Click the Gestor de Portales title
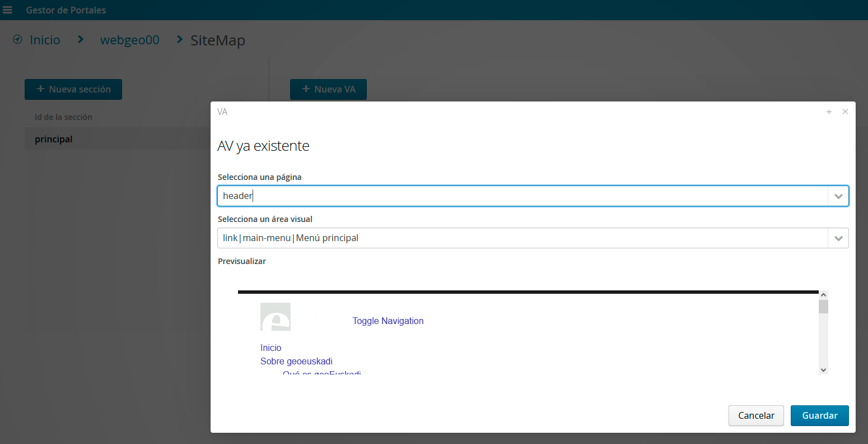 point(66,10)
